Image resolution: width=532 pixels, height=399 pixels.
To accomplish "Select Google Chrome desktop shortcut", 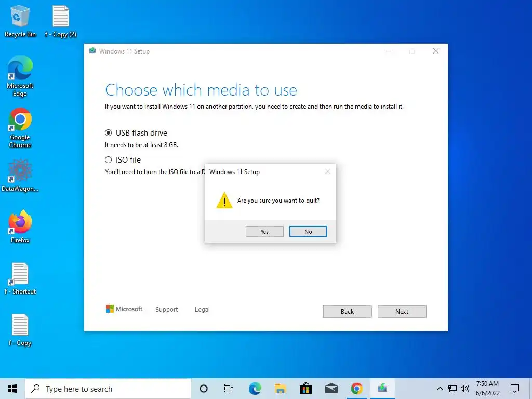I will [x=20, y=128].
